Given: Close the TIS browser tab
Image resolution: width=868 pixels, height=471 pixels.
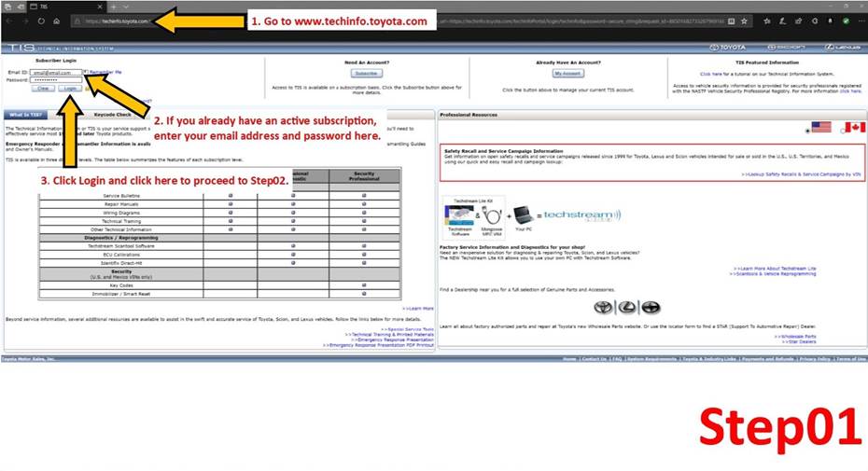Looking at the screenshot, I should [x=100, y=7].
